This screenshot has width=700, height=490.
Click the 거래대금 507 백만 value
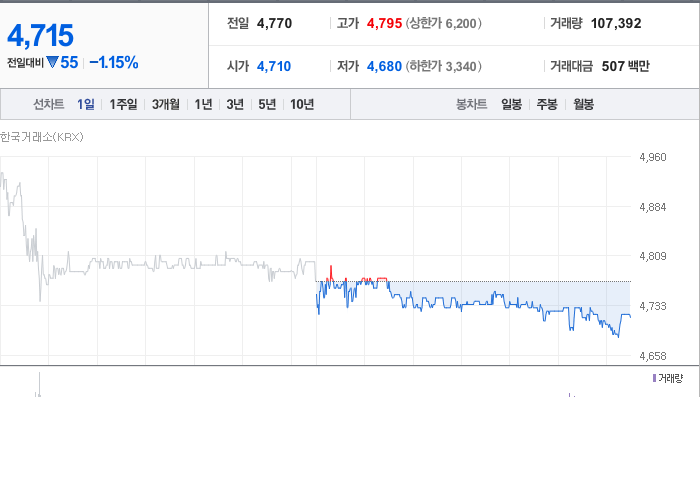click(626, 66)
